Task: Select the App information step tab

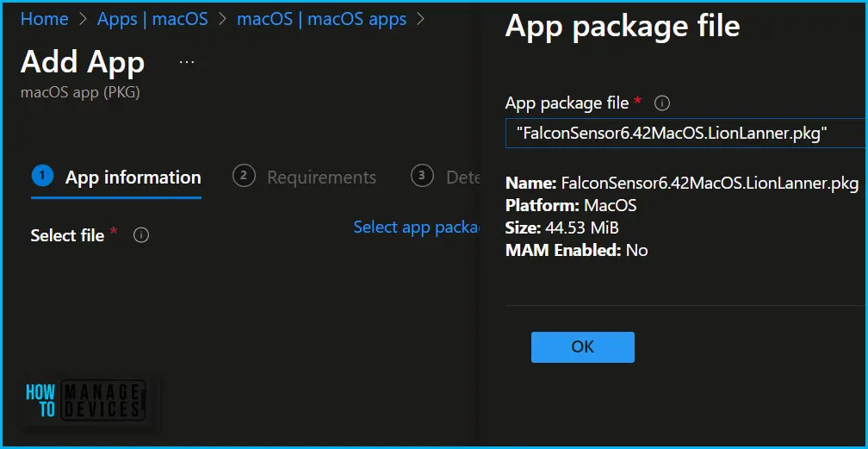Action: (116, 178)
